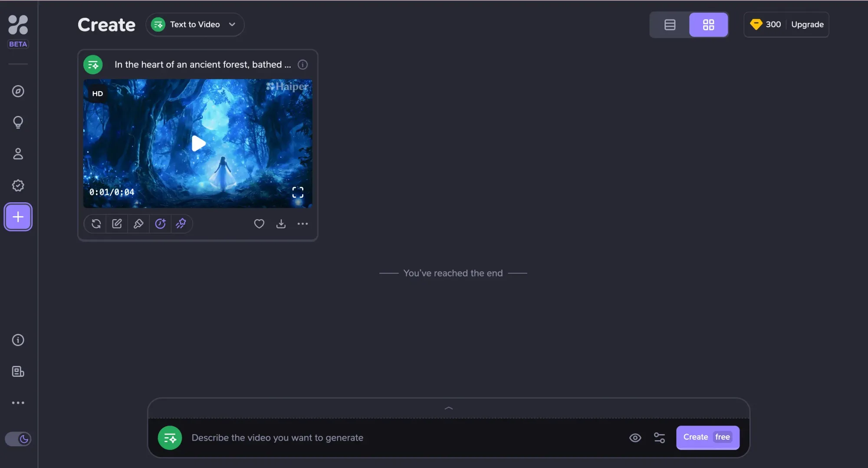Open the sidebar three-dot more menu

tap(18, 403)
